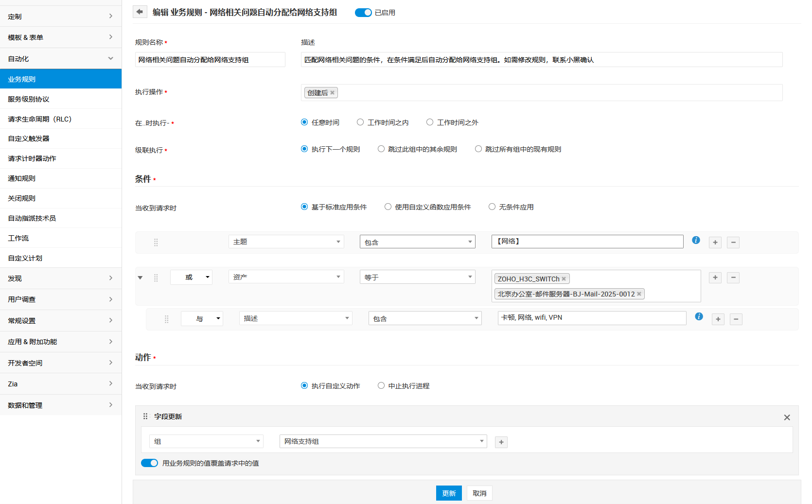The width and height of the screenshot is (812, 504).
Task: Add a new condition after the 主题 row
Action: point(715,242)
